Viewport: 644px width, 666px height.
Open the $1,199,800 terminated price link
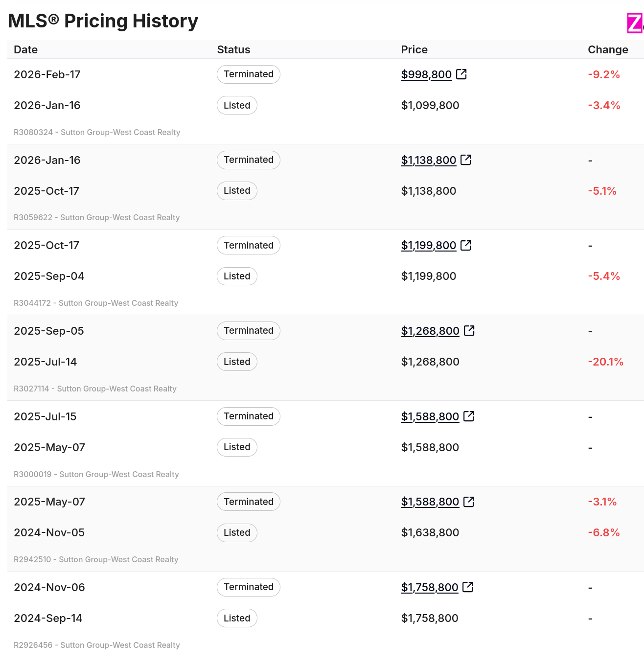(x=428, y=245)
